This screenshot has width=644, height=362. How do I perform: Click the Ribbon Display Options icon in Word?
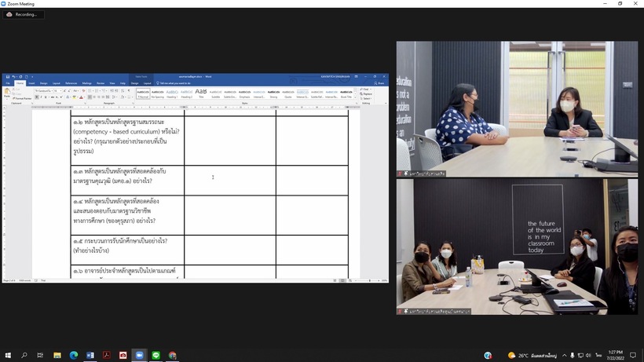point(356,76)
